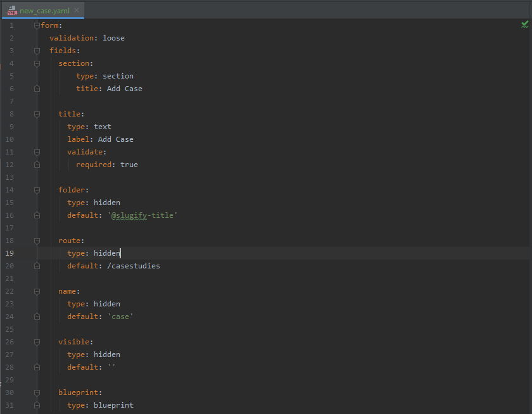Click the YML file icon in tab
Viewport: 532px width, 414px height.
(x=12, y=11)
